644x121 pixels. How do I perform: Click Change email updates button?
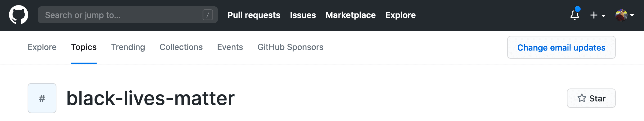click(561, 48)
